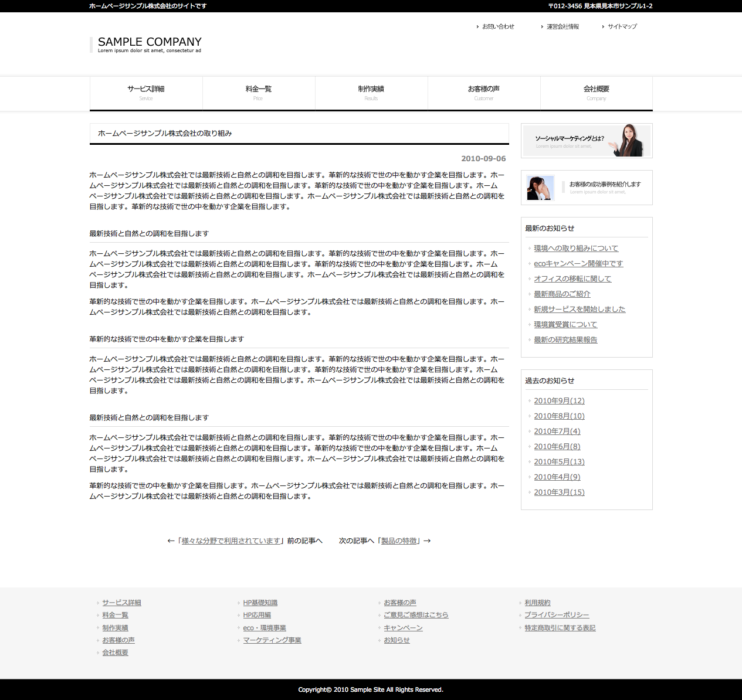The width and height of the screenshot is (742, 700).
Task: Select the お客様の声 navigation tab
Action: [x=484, y=93]
